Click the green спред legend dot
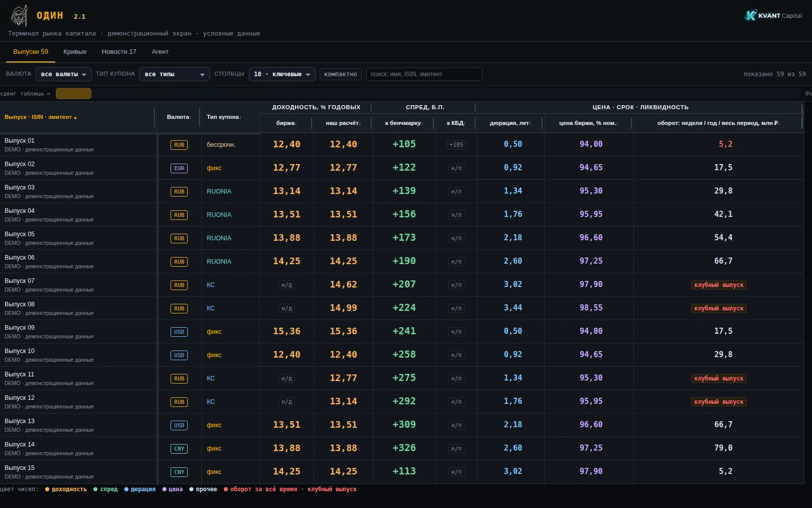The height and width of the screenshot is (508, 812). coord(95,490)
